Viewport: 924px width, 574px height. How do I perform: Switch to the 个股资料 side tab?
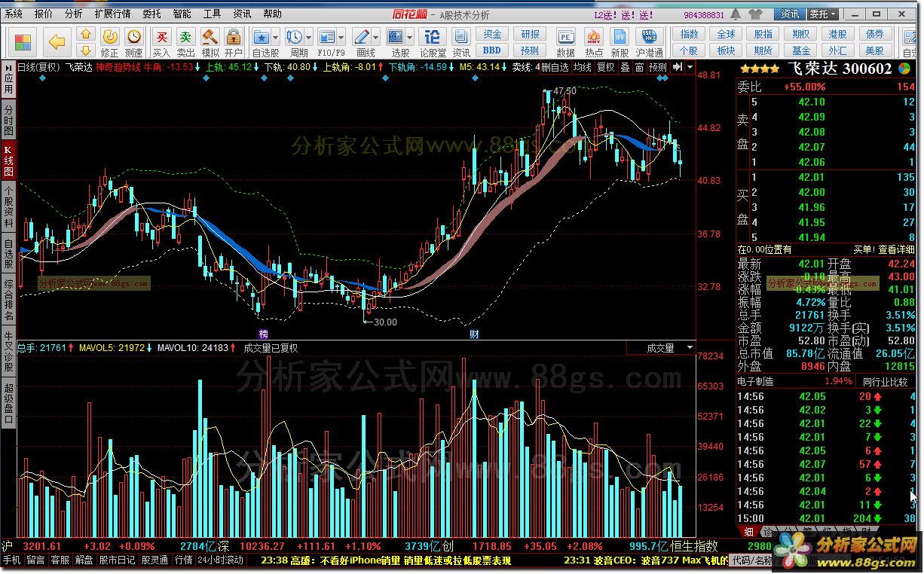(8, 205)
